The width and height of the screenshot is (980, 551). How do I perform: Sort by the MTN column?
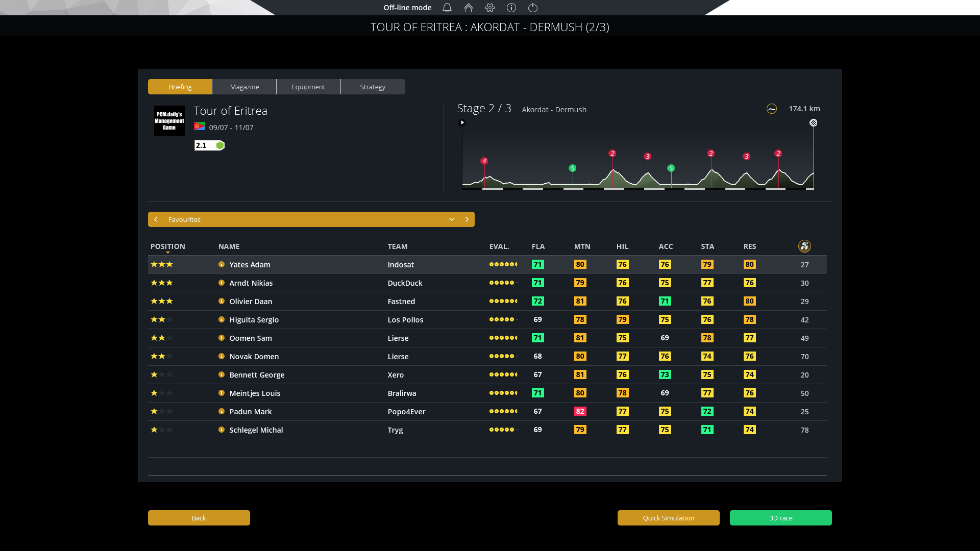(582, 246)
